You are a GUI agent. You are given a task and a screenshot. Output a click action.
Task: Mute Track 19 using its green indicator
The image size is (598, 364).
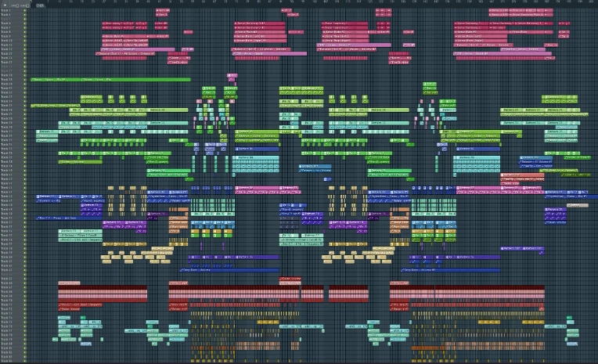click(x=25, y=80)
